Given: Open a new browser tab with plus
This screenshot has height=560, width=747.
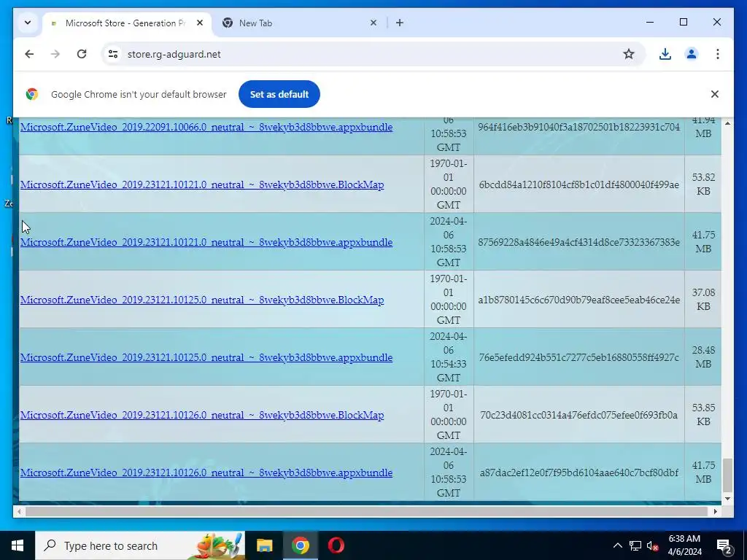Looking at the screenshot, I should (x=400, y=23).
